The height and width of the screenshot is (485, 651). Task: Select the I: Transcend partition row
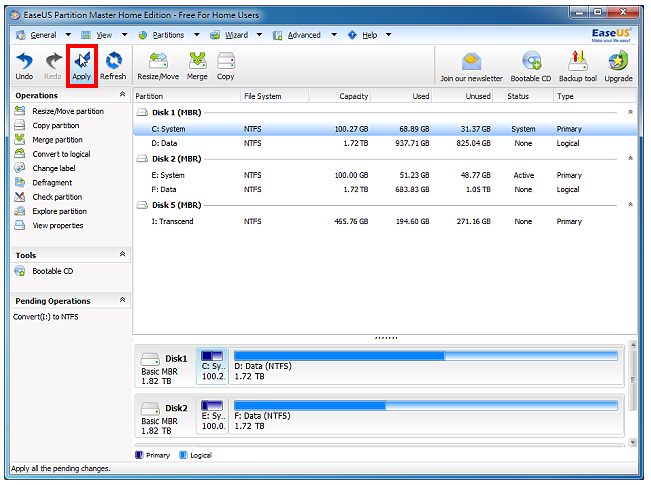(385, 221)
